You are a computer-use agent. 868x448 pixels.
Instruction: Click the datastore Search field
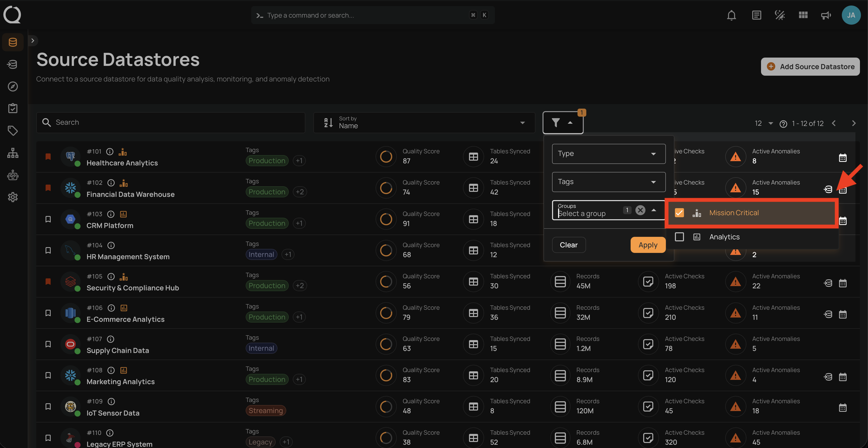[170, 122]
